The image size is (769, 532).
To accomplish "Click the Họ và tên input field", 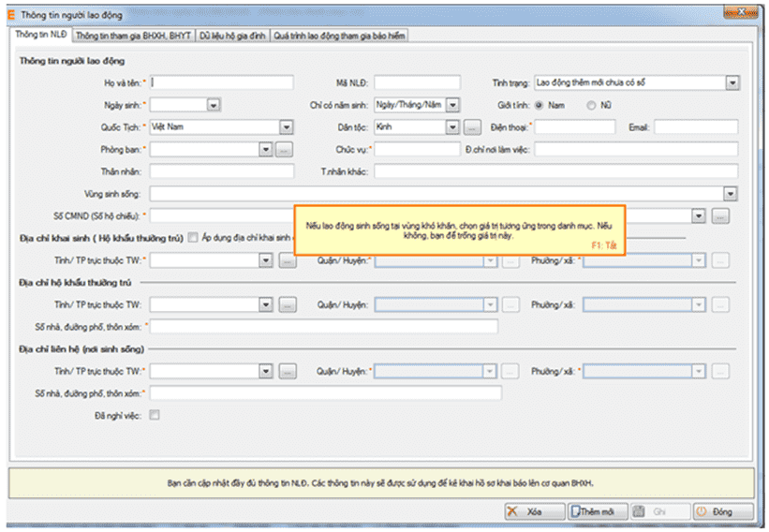I will click(221, 82).
